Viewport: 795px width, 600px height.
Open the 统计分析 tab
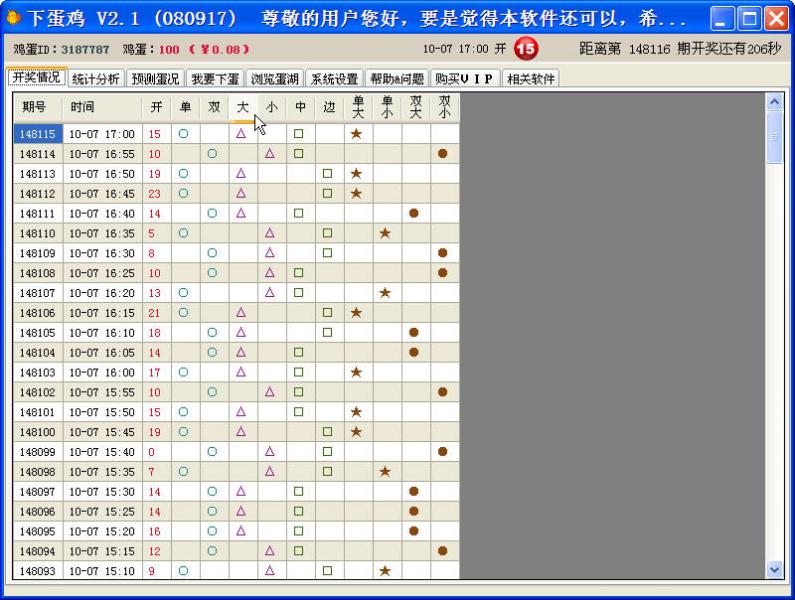pyautogui.click(x=96, y=79)
